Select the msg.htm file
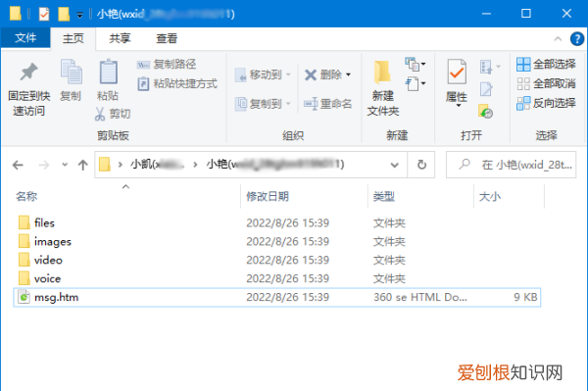This screenshot has width=588, height=391. [276, 297]
